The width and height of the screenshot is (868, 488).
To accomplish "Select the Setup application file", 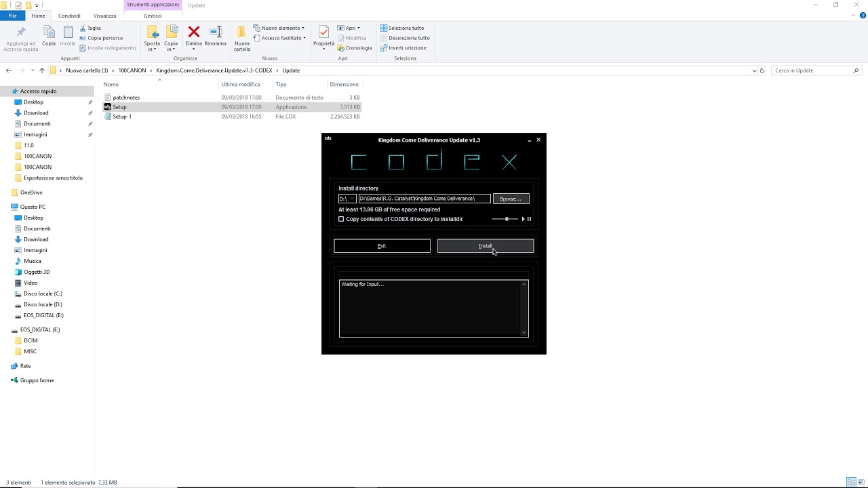I will click(119, 107).
